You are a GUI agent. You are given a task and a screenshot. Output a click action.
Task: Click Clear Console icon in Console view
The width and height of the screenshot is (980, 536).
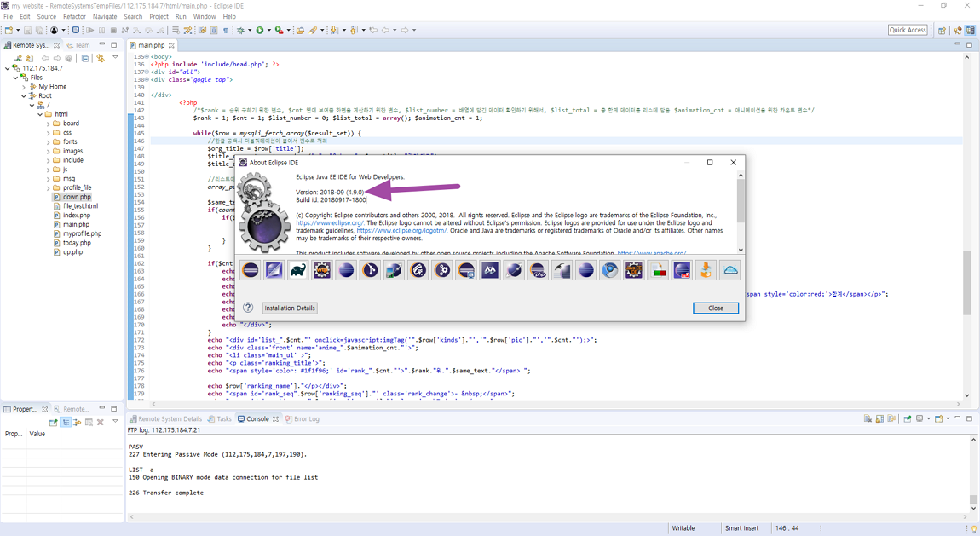(x=868, y=418)
